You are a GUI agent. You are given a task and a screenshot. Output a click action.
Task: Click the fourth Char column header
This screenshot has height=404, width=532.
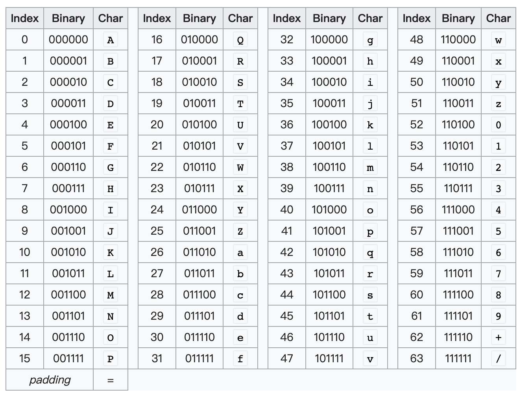pyautogui.click(x=498, y=18)
